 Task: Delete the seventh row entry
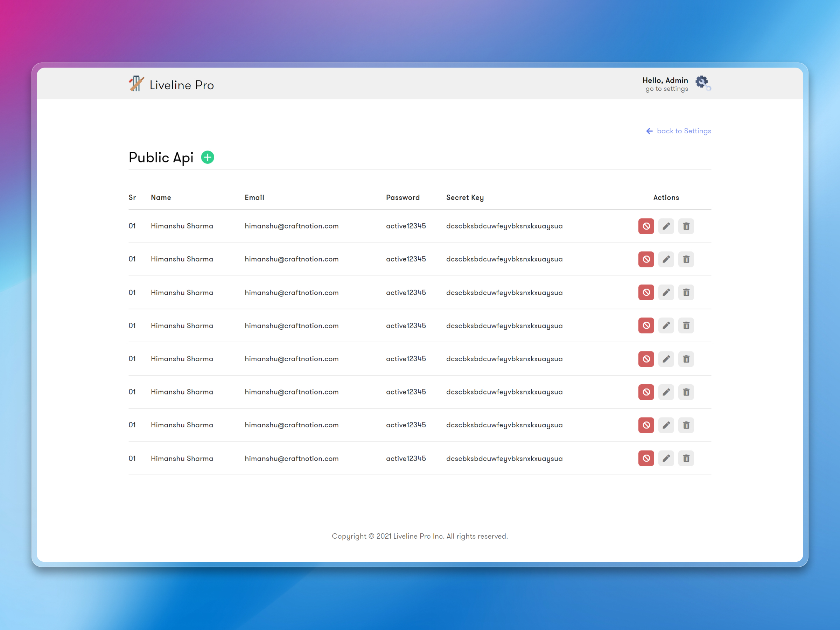tap(686, 425)
